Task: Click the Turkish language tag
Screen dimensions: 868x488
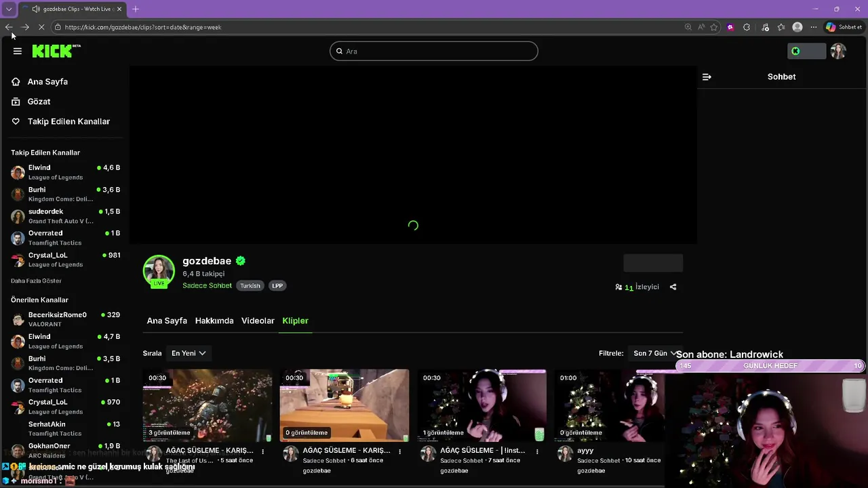Action: [x=250, y=286]
